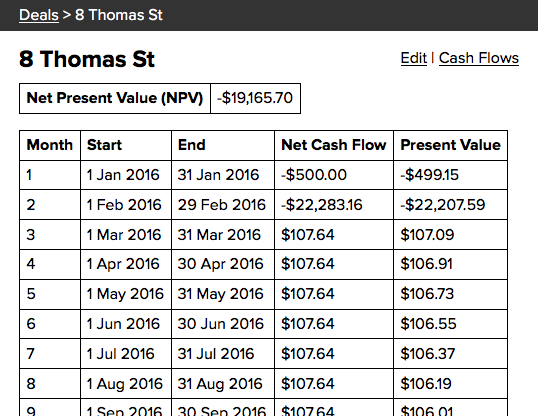
Task: Select the -$500.00 net cash flow cell
Action: pos(334,175)
